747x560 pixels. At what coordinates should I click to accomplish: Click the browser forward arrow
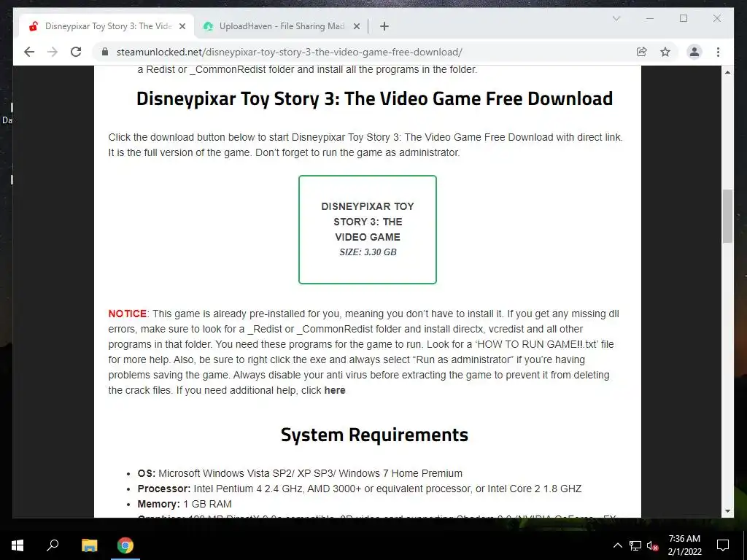coord(53,52)
